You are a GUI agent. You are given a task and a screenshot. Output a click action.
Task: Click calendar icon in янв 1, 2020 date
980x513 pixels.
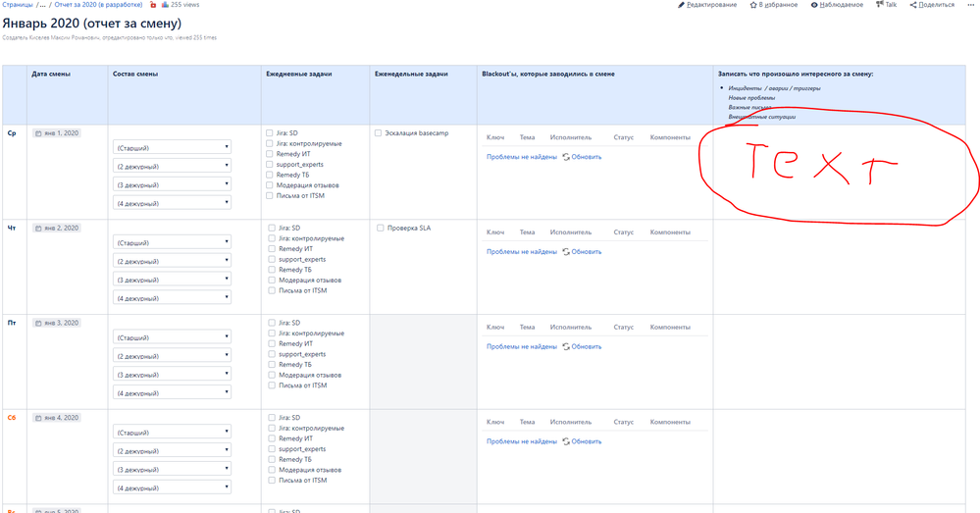(x=39, y=133)
